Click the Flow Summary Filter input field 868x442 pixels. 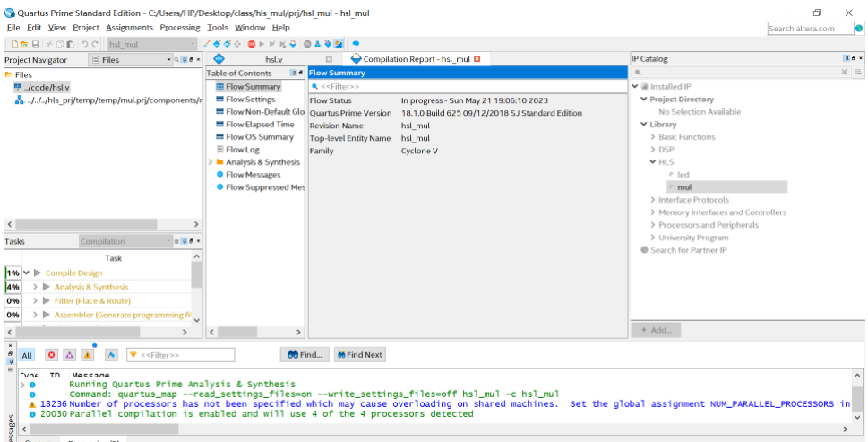click(468, 87)
